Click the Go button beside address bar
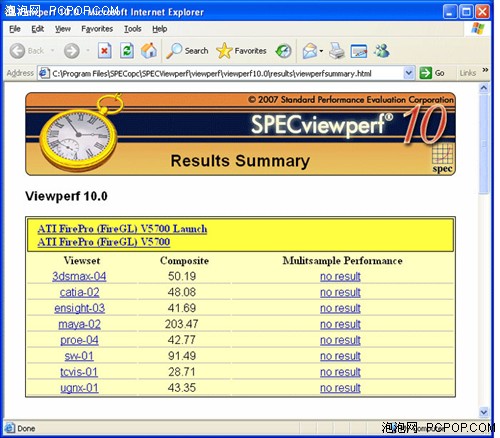 coord(432,73)
